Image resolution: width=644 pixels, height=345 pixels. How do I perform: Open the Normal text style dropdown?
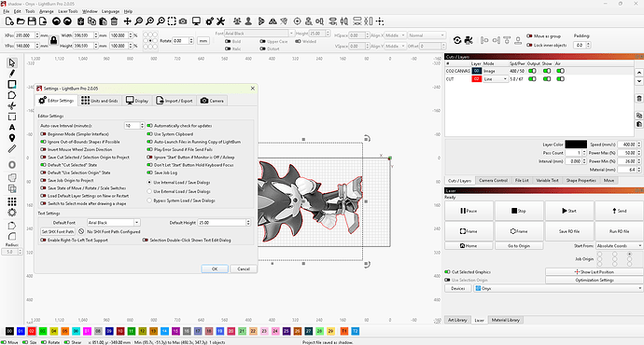[x=427, y=35]
